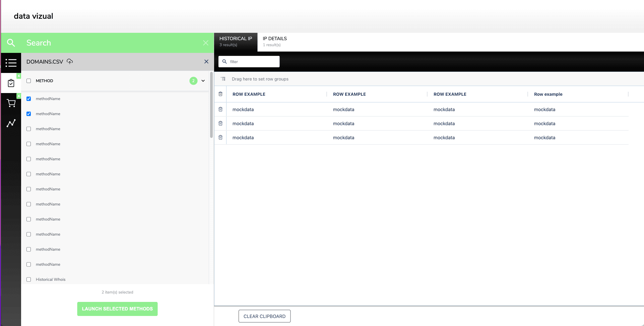Check the METHOD select-all checkbox
The image size is (644, 326).
pos(28,81)
